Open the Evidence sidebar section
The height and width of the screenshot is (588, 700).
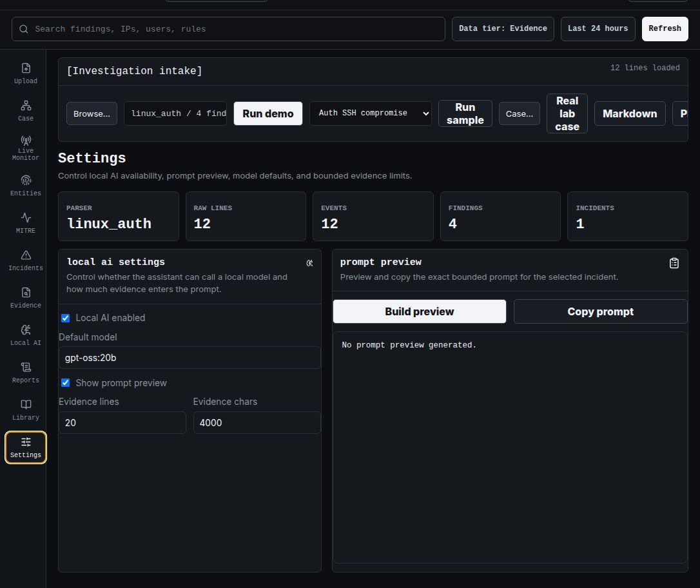click(x=25, y=298)
